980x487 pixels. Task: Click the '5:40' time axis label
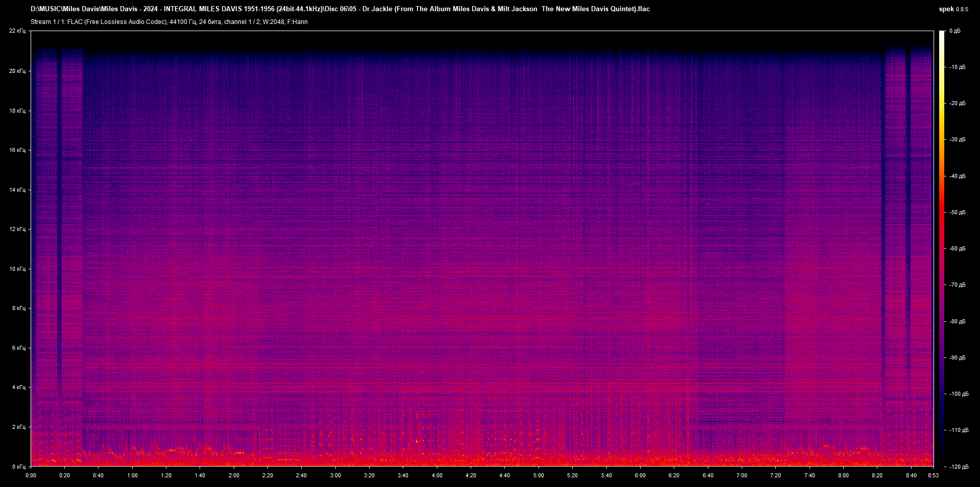click(606, 475)
